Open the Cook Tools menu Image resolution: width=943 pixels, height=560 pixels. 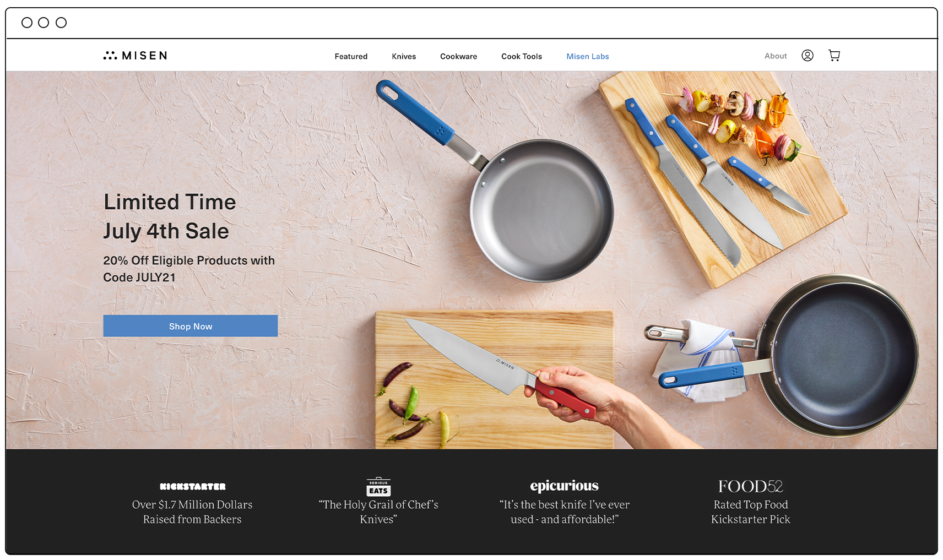point(522,56)
